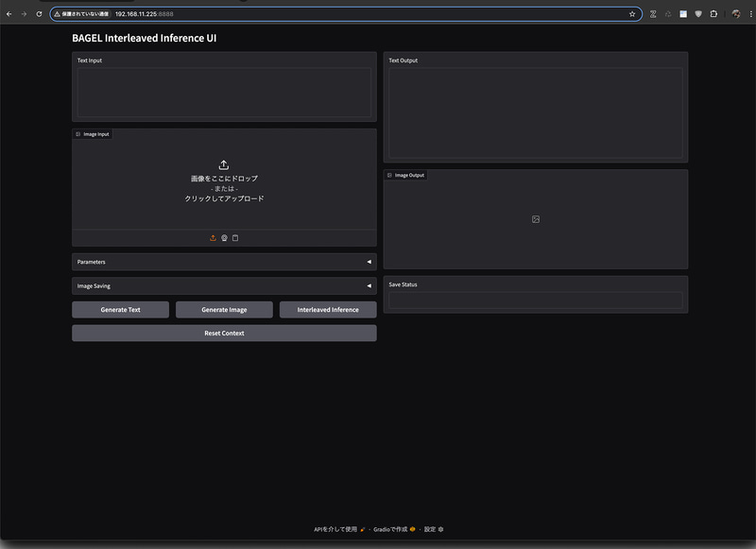756x549 pixels.
Task: Click the greyed recycle-arrows extension icon
Action: 668,14
